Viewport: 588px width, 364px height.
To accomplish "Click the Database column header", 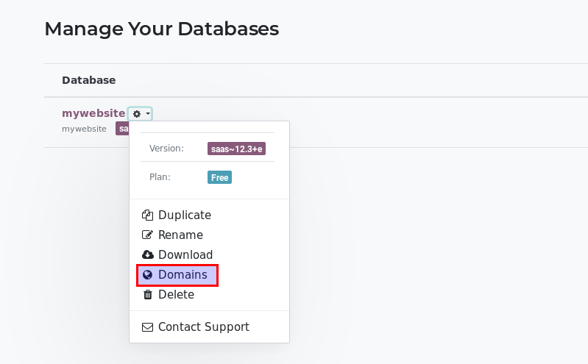I will point(88,80).
